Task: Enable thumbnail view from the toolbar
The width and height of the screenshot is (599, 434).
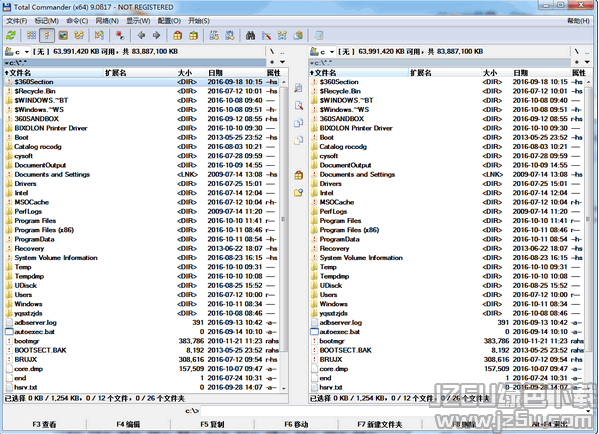Action: click(x=63, y=36)
